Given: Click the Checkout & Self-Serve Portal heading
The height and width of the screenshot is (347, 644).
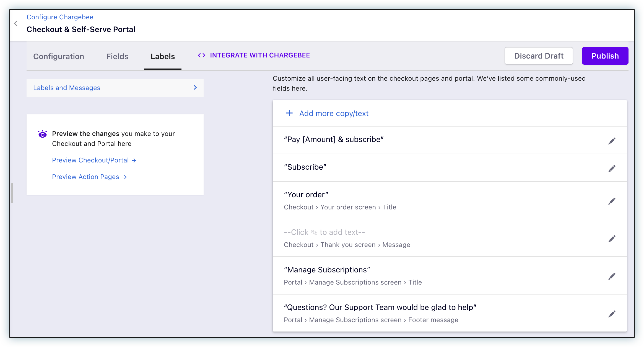Looking at the screenshot, I should pyautogui.click(x=81, y=29).
